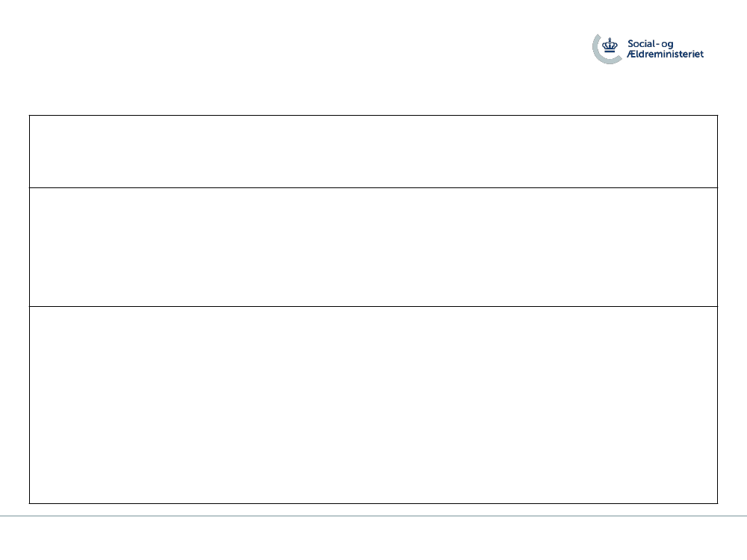Image resolution: width=747 pixels, height=560 pixels.
Task: Click inside the large bottom table row
Action: pos(373,405)
